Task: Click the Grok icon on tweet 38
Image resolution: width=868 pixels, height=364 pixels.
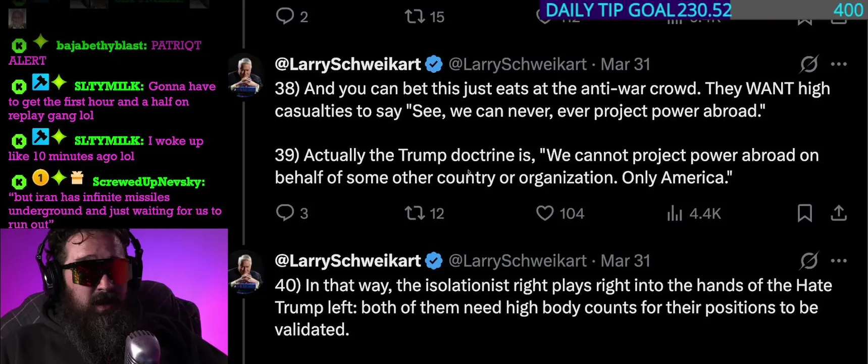Action: [808, 64]
